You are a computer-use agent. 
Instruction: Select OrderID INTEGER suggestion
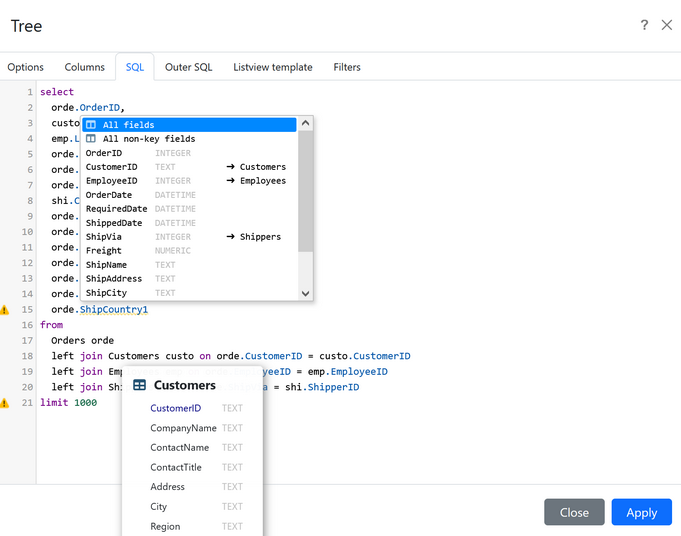tap(189, 153)
